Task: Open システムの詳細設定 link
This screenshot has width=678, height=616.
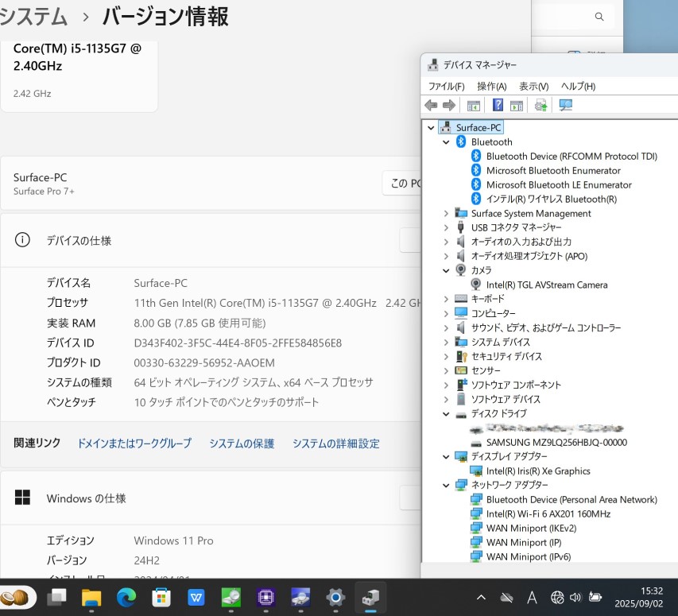Action: click(x=336, y=443)
